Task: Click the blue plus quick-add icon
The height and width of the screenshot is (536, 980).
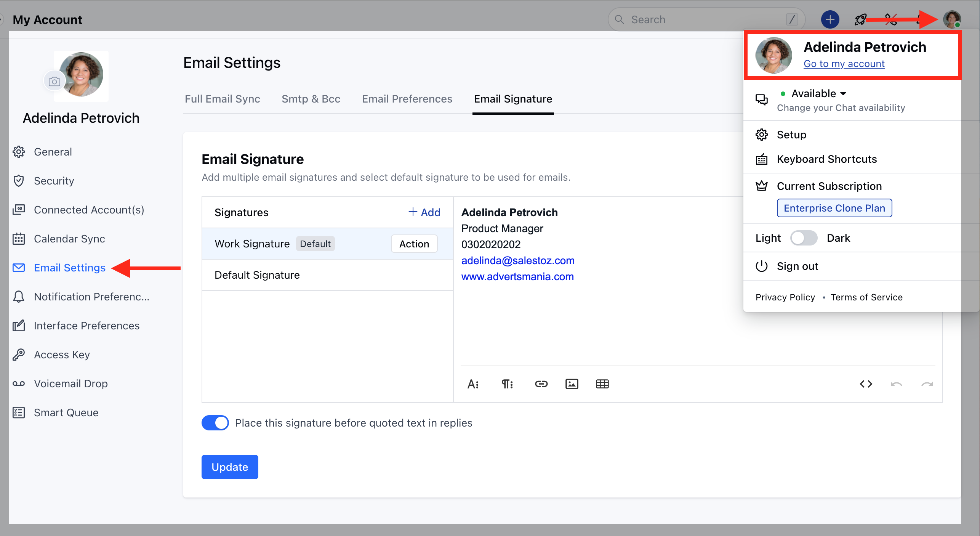Action: [x=830, y=19]
